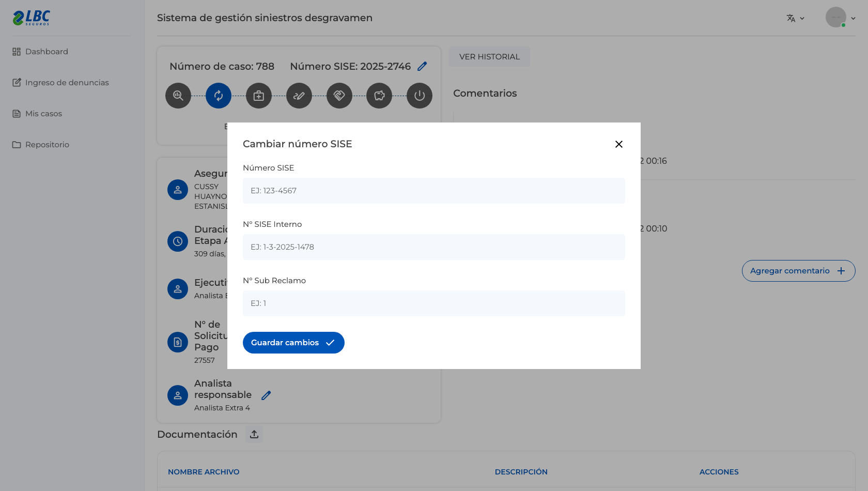Select the N° Sub Reclamo field
868x491 pixels.
tap(434, 303)
